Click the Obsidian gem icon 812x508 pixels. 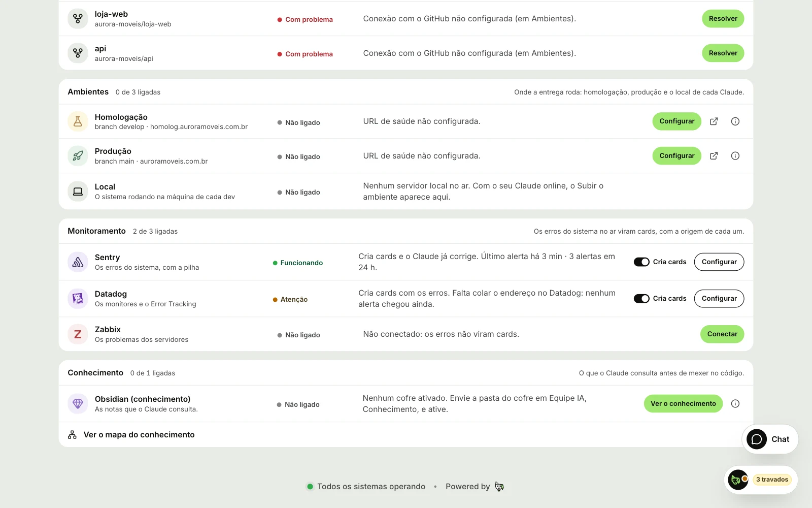coord(78,404)
